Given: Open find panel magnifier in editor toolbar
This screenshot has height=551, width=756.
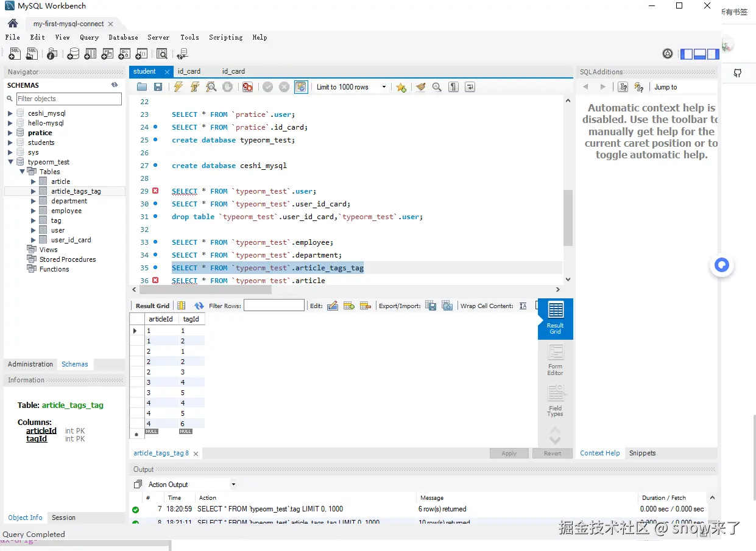Looking at the screenshot, I should pyautogui.click(x=437, y=87).
